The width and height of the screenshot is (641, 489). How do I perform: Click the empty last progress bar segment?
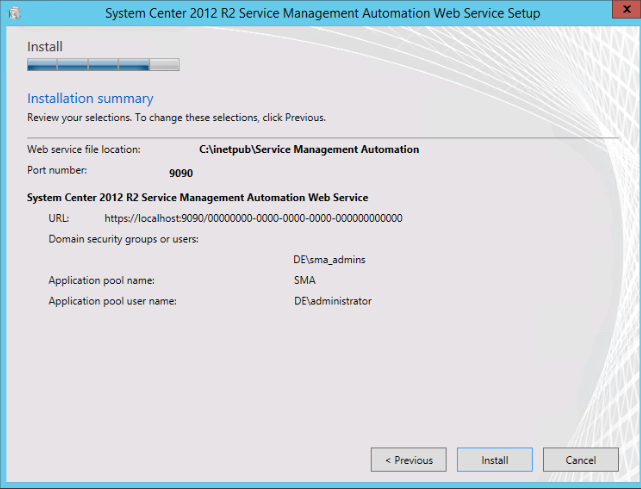(165, 65)
